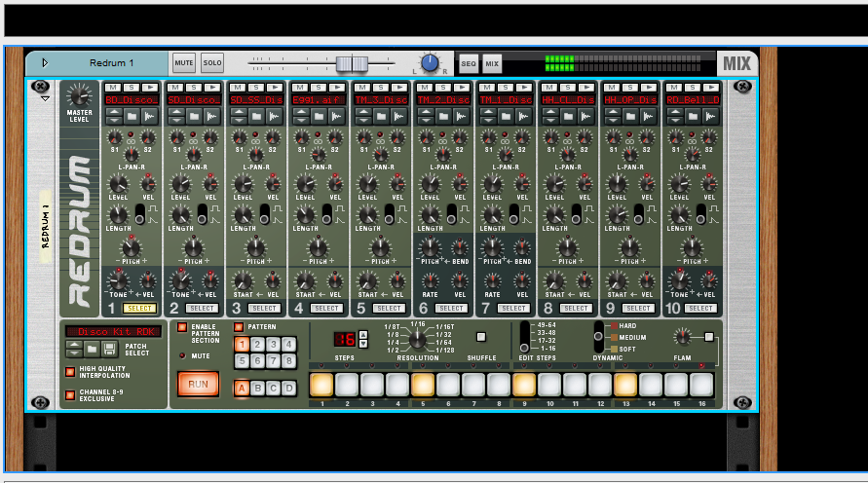Click channel 1 decay/gate mode switch
This screenshot has width=868, height=483.
tap(139, 214)
